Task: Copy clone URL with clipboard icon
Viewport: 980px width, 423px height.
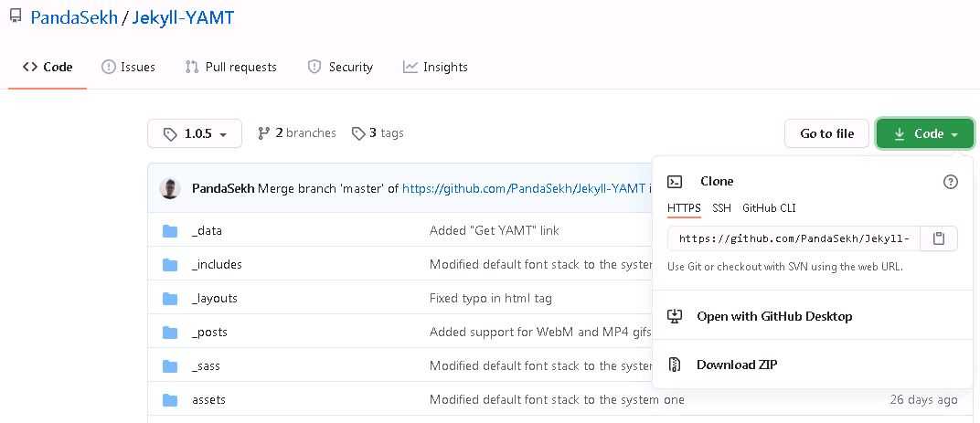Action: (938, 238)
